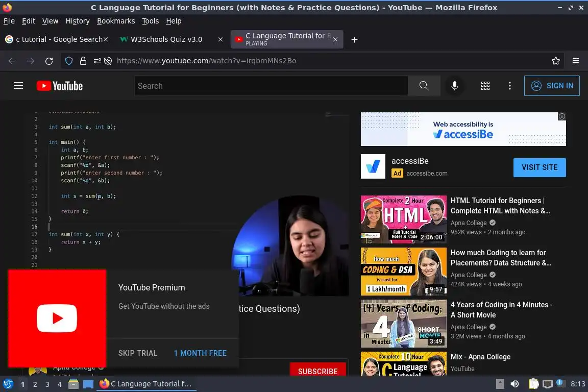Go forward with browser forward arrow
The width and height of the screenshot is (588, 392).
point(31,61)
